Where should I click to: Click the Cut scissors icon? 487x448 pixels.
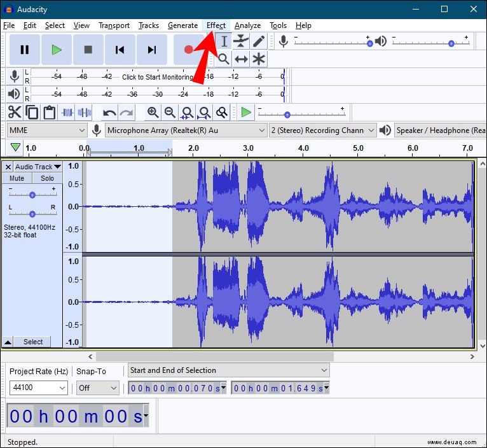point(15,112)
